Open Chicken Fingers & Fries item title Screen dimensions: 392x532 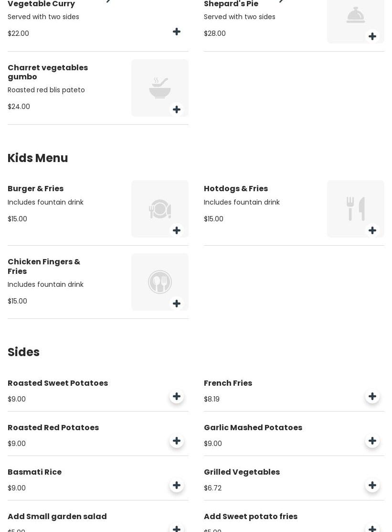tap(44, 267)
